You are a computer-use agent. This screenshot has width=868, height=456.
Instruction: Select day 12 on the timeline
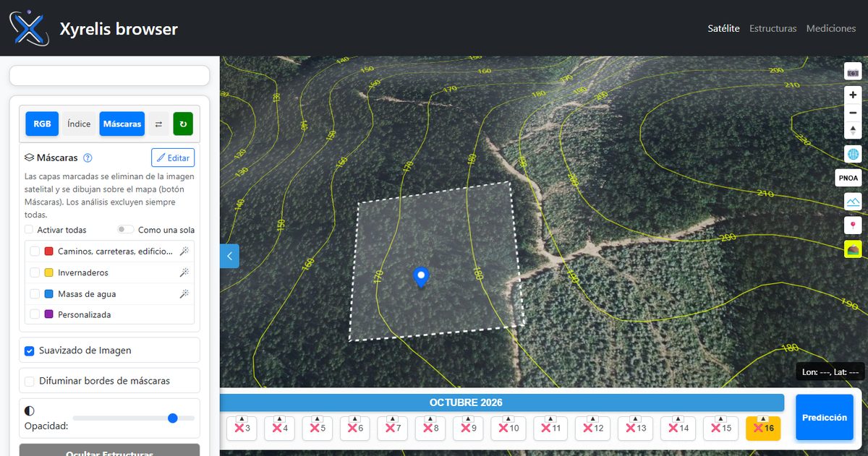592,428
